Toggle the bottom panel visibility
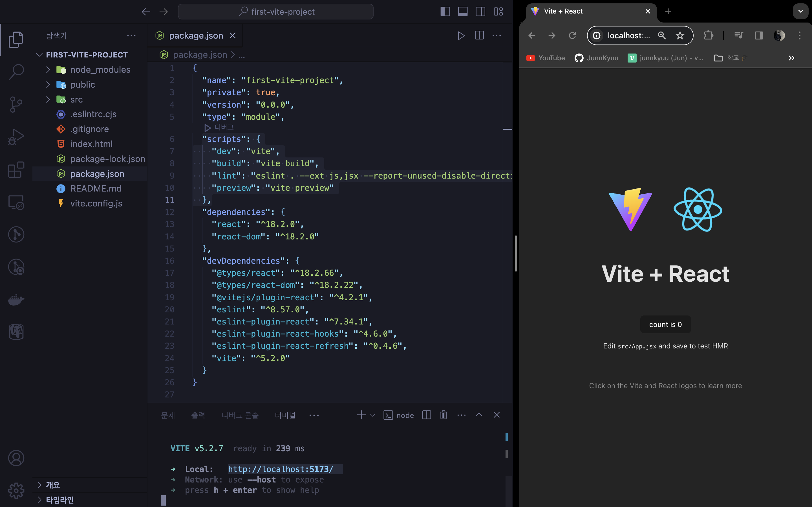This screenshot has width=812, height=507. pos(463,12)
